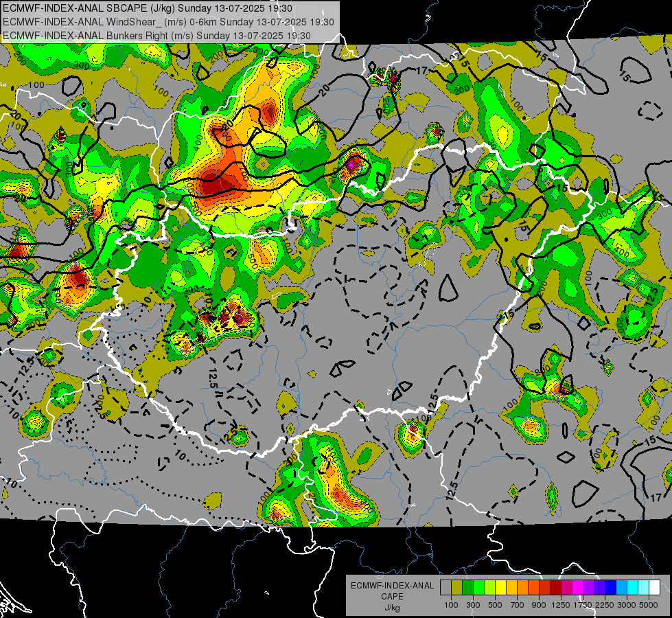Image resolution: width=672 pixels, height=618 pixels.
Task: Click the Bunkers Right (m/s) title line
Action: [157, 36]
